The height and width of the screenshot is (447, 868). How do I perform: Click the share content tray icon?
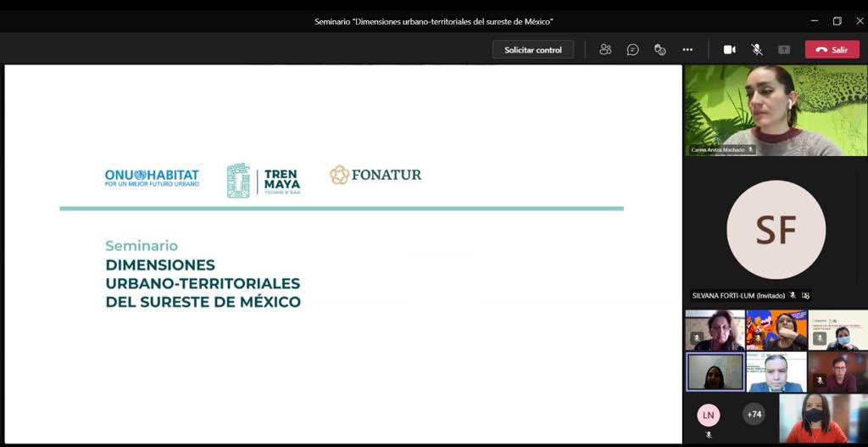(x=784, y=50)
